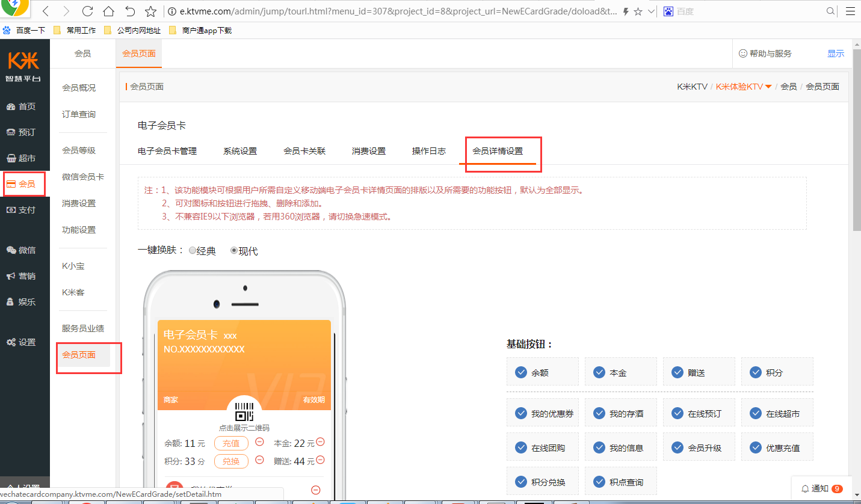Toggle 在线预订 checkbox

pyautogui.click(x=677, y=413)
